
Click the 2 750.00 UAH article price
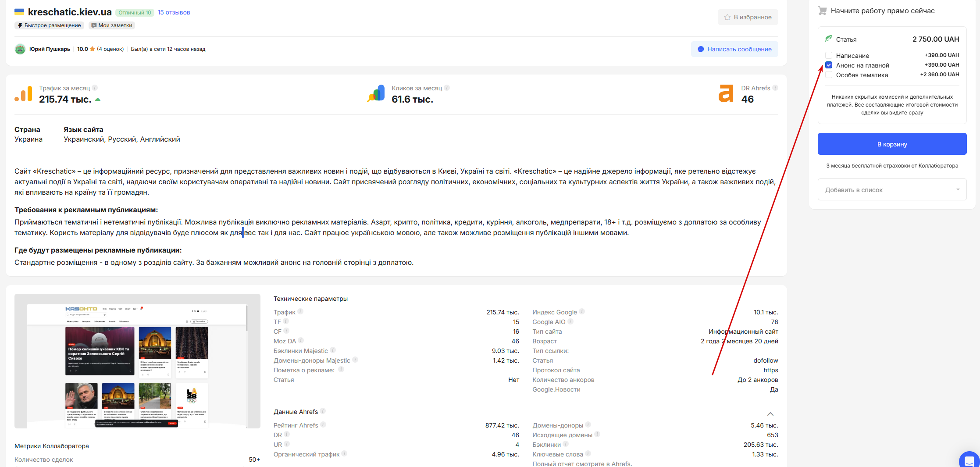936,39
